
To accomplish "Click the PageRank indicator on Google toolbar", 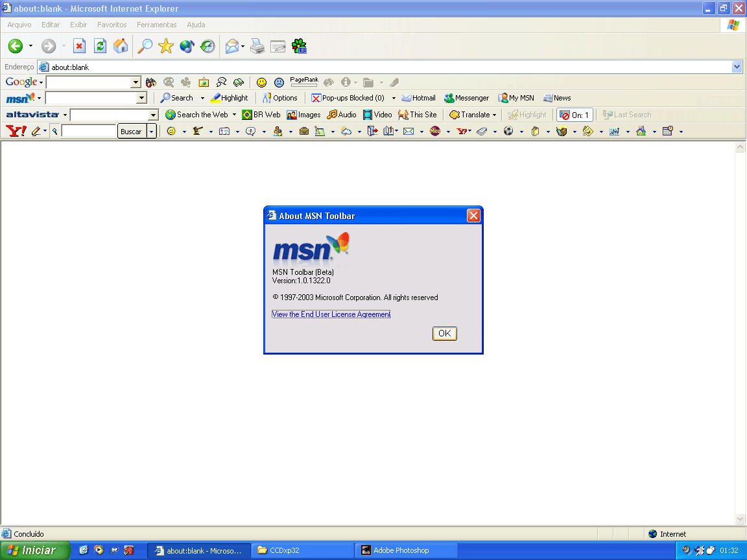I will (x=304, y=82).
